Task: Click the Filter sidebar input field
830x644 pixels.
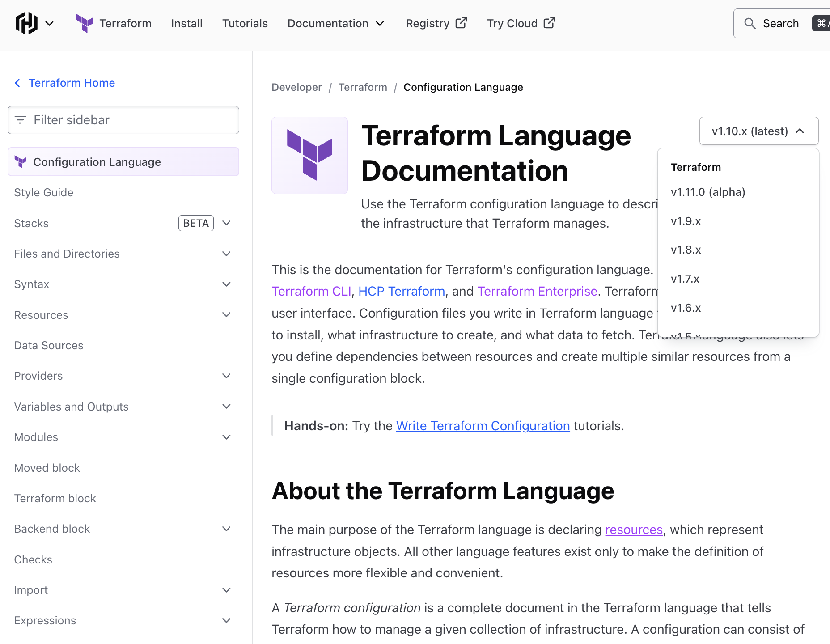Action: coord(130,120)
